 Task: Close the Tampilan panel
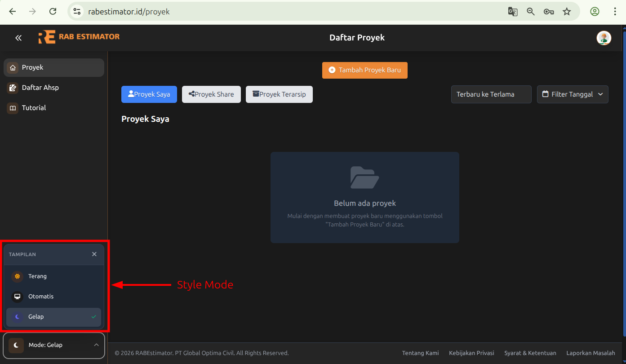(x=94, y=254)
